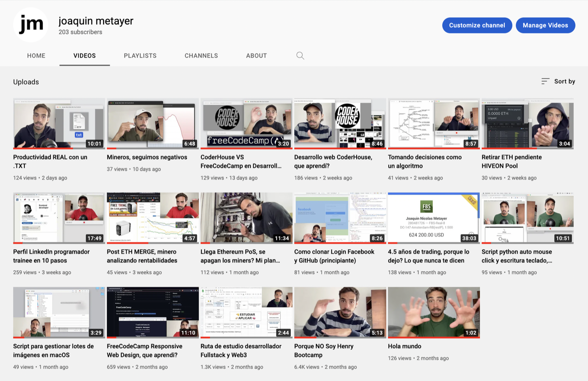Screen dimensions: 588x381
Task: Click 'Ruta de estudio desarrollador Fullstack' title
Action: [x=241, y=350]
